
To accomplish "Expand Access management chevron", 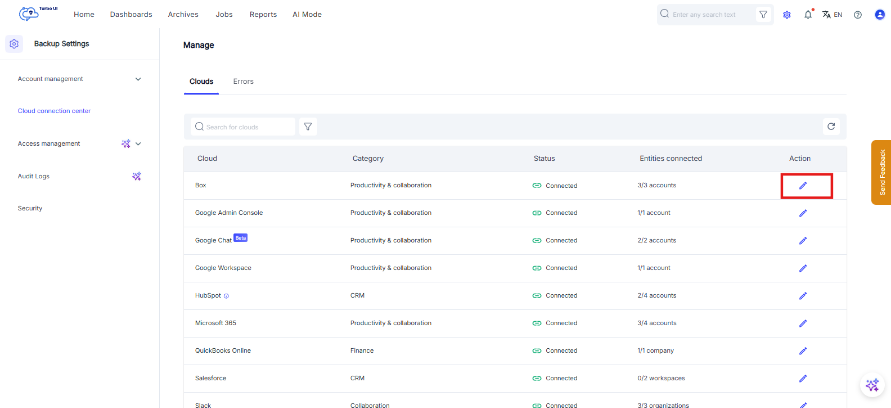I will (x=138, y=144).
